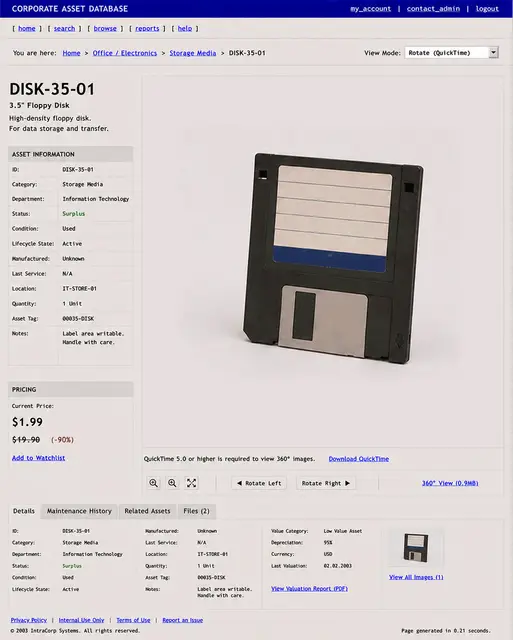513x640 pixels.
Task: Click the green Surplus status in Asset Information
Action: pyautogui.click(x=73, y=213)
